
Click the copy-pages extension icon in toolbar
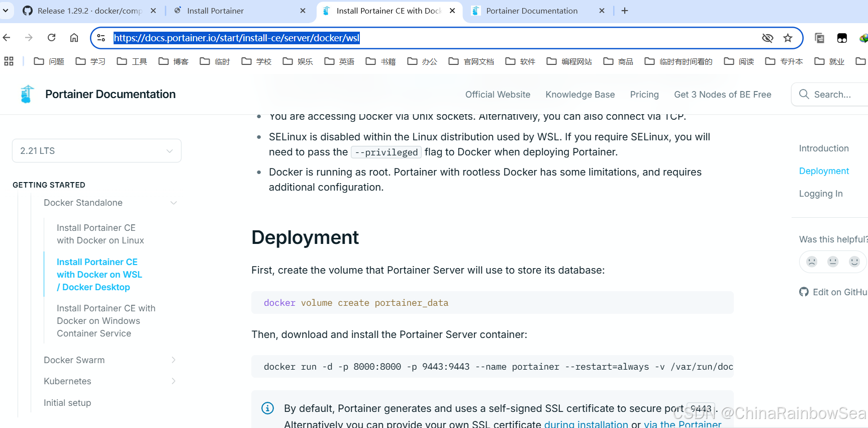coord(819,38)
